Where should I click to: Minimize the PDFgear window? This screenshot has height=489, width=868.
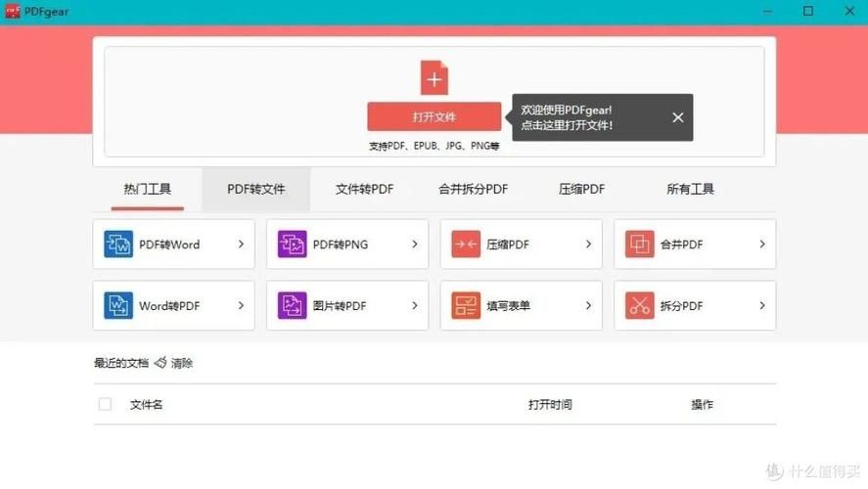click(767, 11)
